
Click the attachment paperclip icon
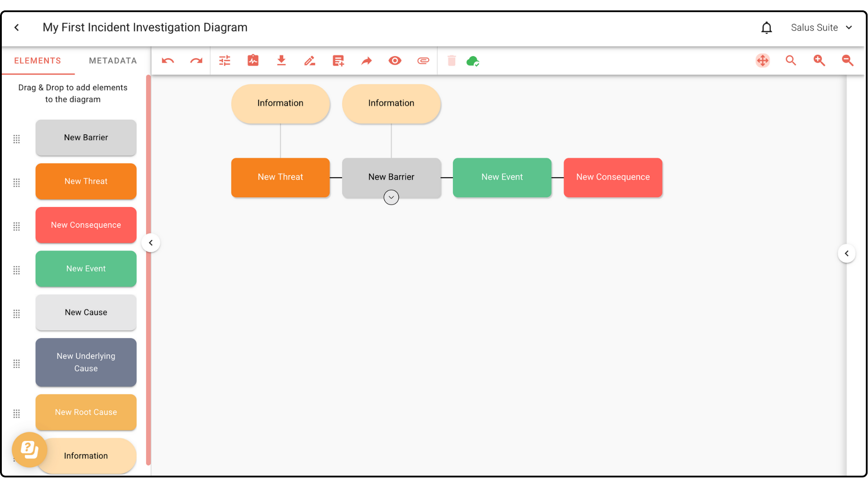point(423,61)
